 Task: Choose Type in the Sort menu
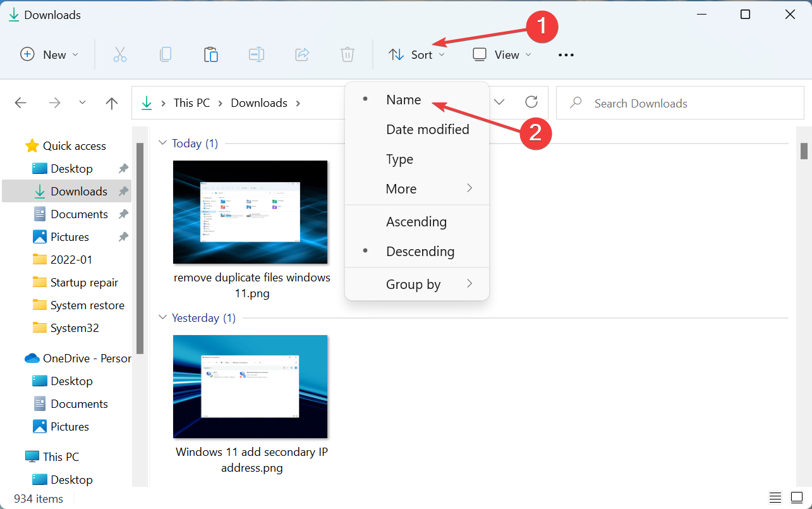(x=399, y=159)
